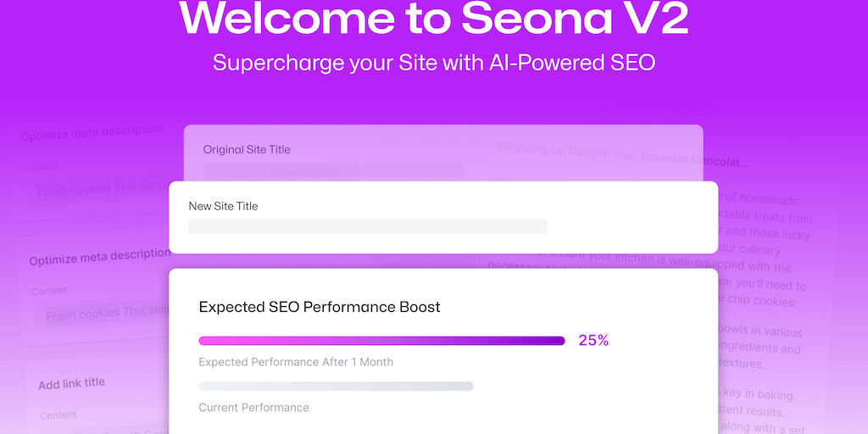Image resolution: width=868 pixels, height=434 pixels.
Task: Click the gray Current Performance bar
Action: click(336, 387)
